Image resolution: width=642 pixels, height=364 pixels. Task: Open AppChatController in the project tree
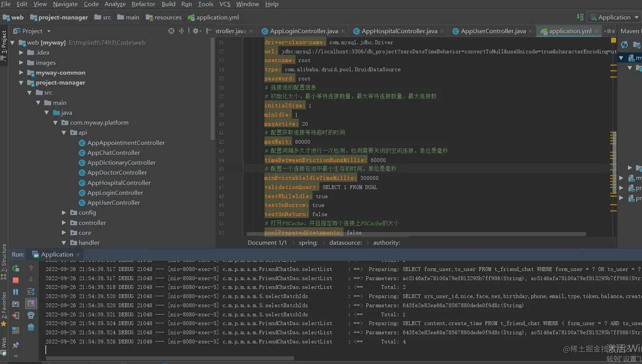pos(113,153)
